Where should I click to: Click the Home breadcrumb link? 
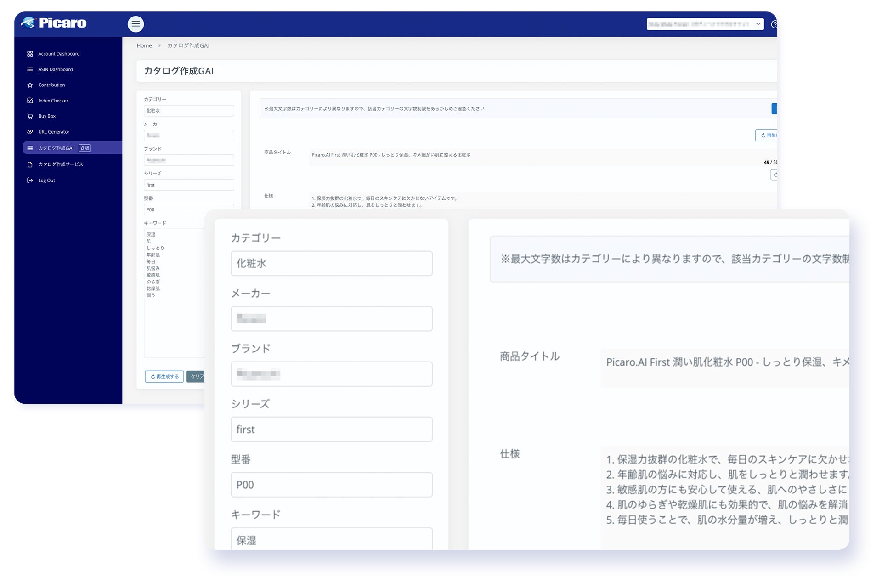[x=144, y=45]
